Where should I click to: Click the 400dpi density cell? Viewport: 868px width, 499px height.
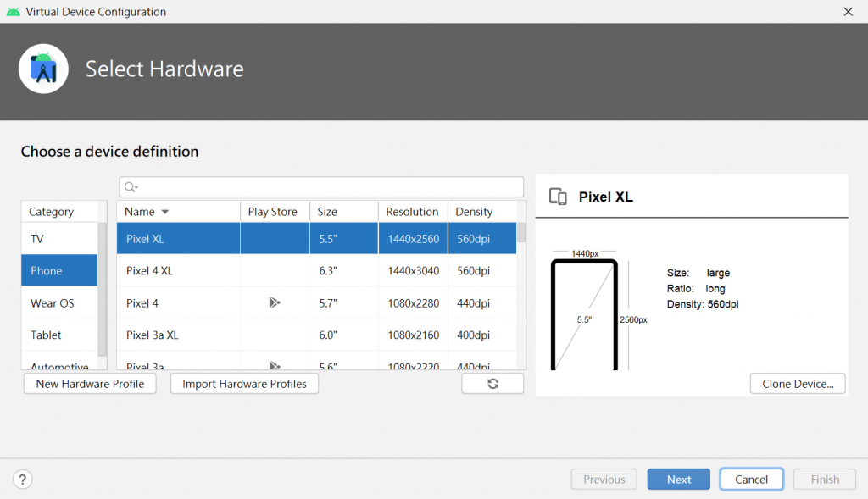(x=482, y=335)
